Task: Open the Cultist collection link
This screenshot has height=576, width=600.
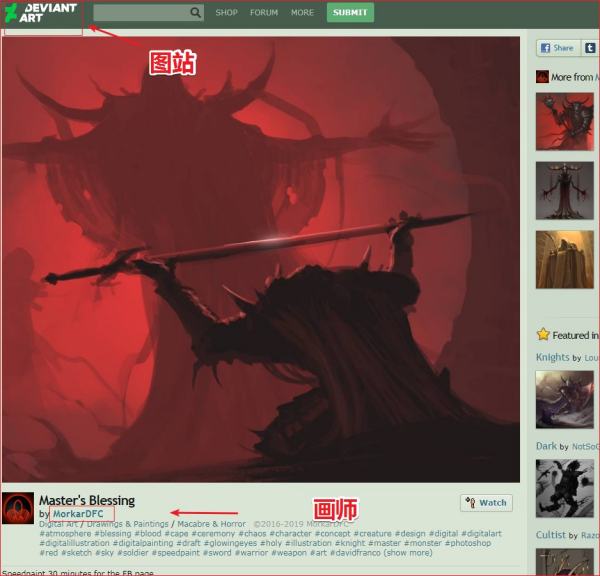Action: [551, 535]
